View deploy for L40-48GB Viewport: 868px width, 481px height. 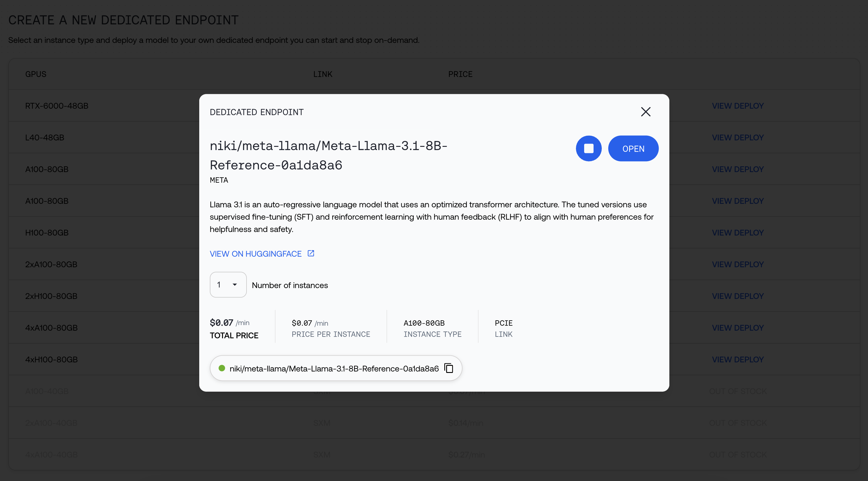(738, 137)
